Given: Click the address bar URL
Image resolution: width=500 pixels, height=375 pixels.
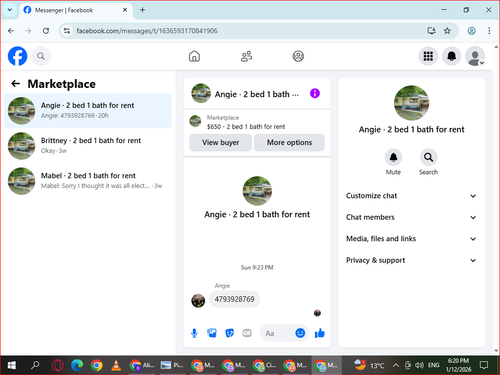Looking at the screenshot, I should point(147,31).
